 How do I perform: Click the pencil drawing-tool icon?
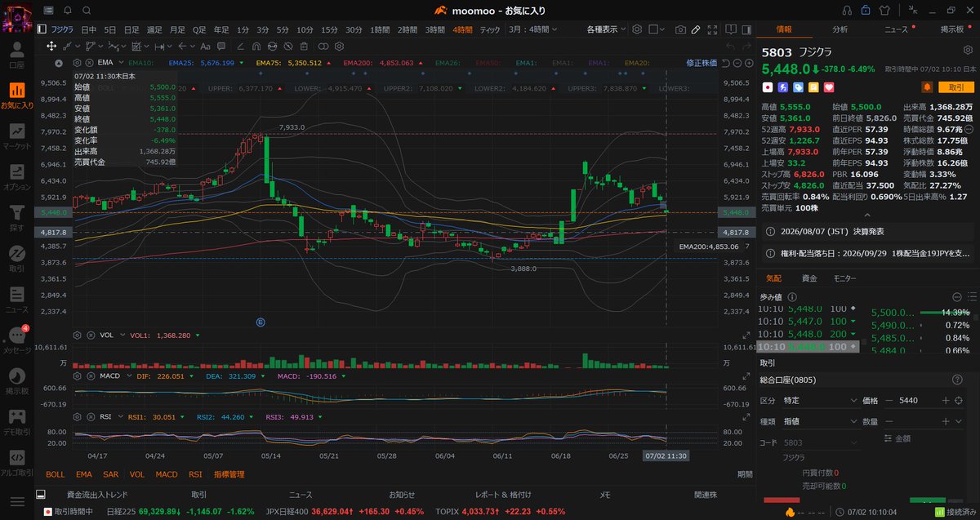pyautogui.click(x=696, y=29)
